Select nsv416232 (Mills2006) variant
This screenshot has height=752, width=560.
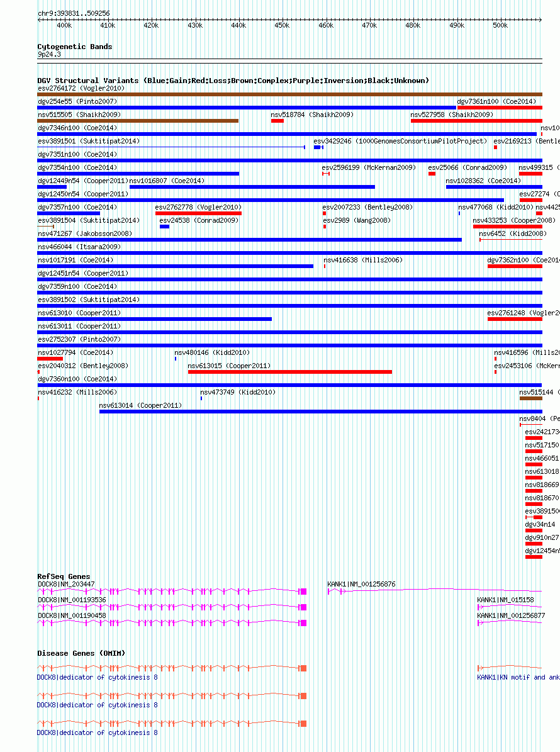[x=38, y=398]
